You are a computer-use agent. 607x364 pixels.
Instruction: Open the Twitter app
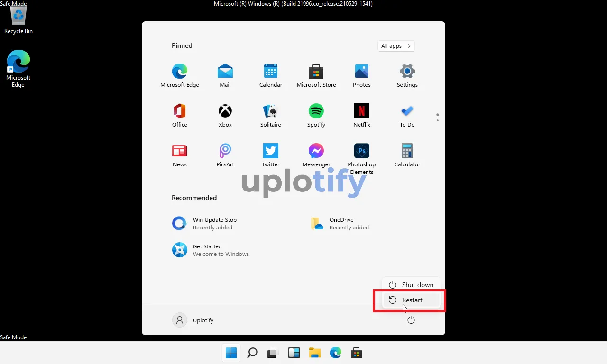[x=271, y=155]
